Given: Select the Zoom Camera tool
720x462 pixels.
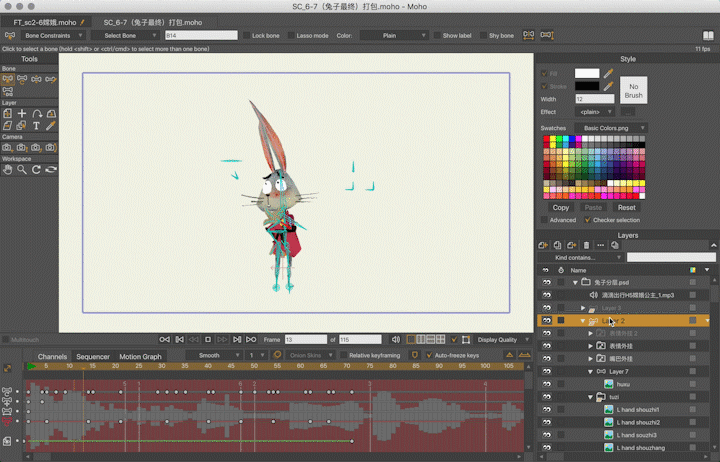Looking at the screenshot, I should 22,147.
